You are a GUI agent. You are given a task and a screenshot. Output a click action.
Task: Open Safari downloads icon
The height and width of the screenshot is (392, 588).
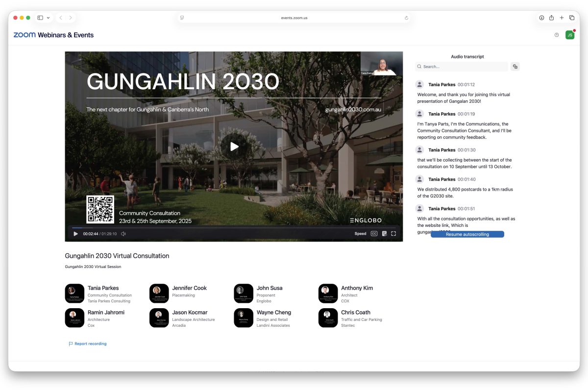[541, 18]
